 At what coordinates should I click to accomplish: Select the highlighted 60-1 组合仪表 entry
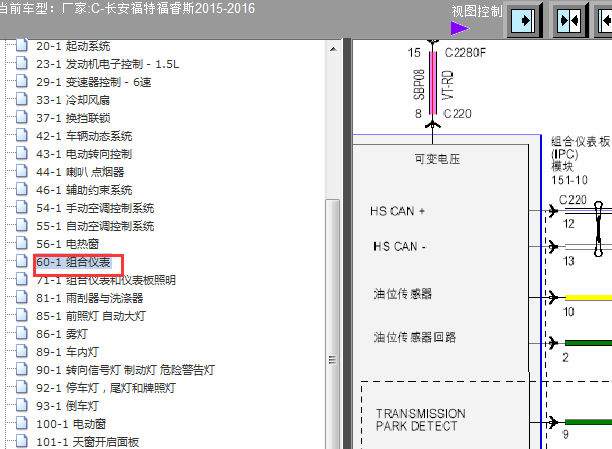pyautogui.click(x=73, y=262)
